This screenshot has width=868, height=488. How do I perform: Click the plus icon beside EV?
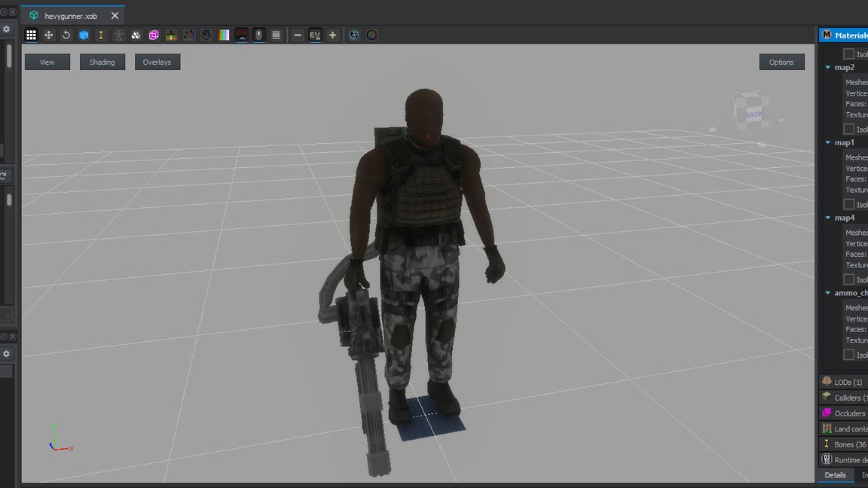click(332, 35)
